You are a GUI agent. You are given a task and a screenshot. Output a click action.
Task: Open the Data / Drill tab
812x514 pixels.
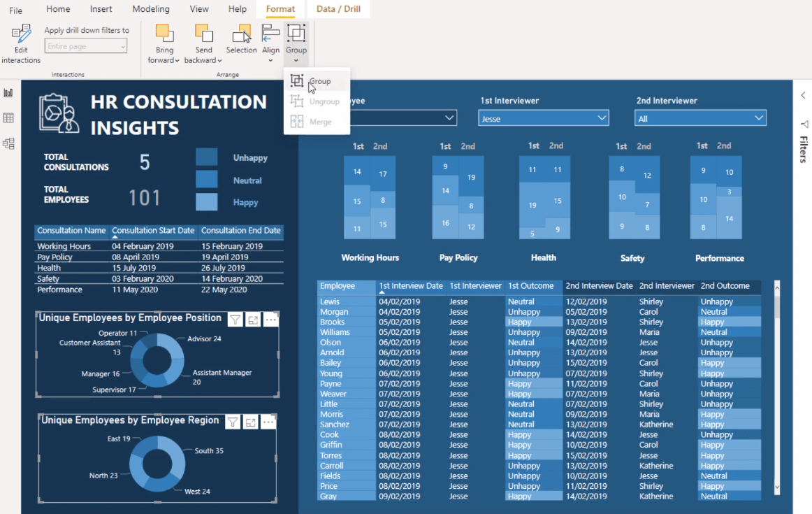(x=338, y=9)
